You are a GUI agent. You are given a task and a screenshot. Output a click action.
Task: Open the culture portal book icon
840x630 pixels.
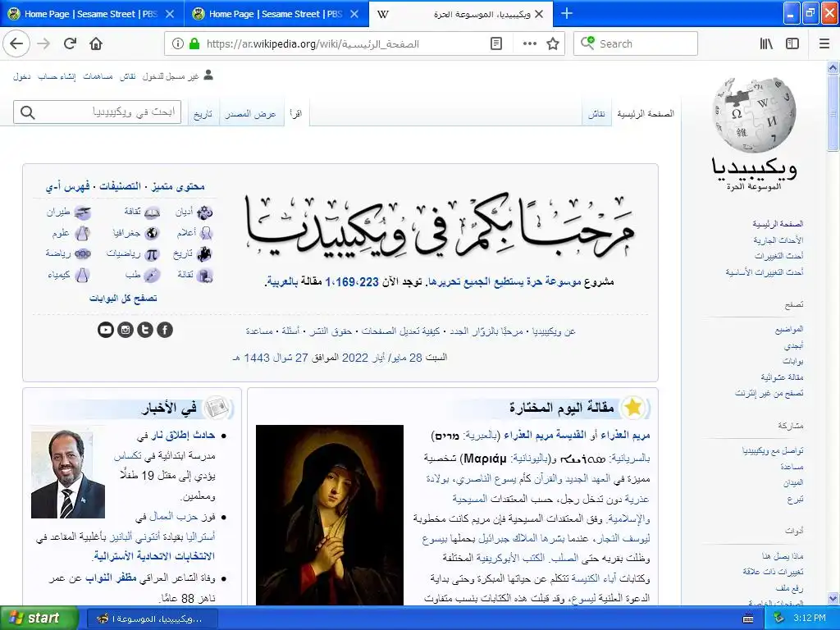tap(152, 212)
